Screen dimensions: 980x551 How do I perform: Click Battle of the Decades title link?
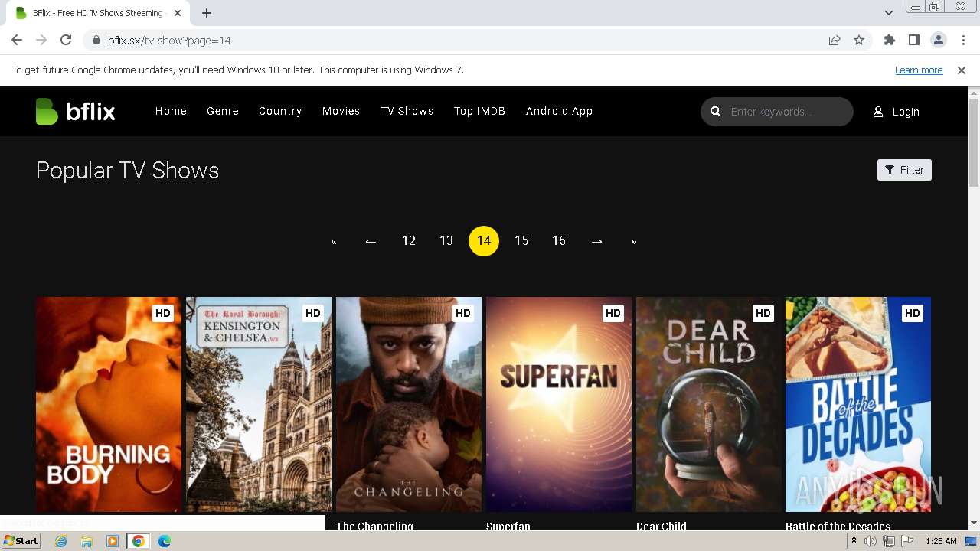click(838, 526)
